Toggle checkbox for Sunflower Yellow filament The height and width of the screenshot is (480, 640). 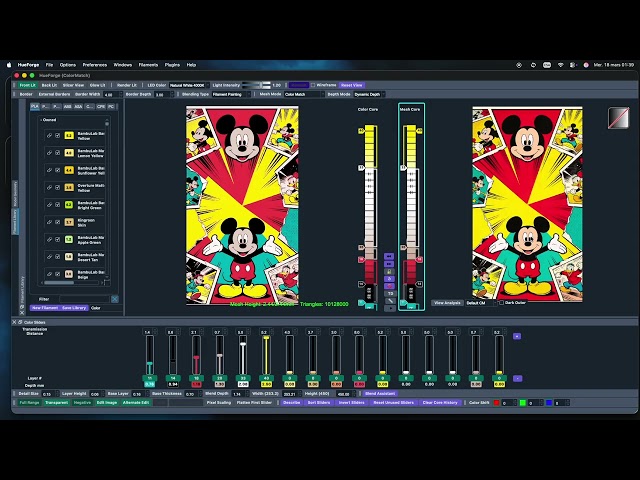(x=58, y=170)
